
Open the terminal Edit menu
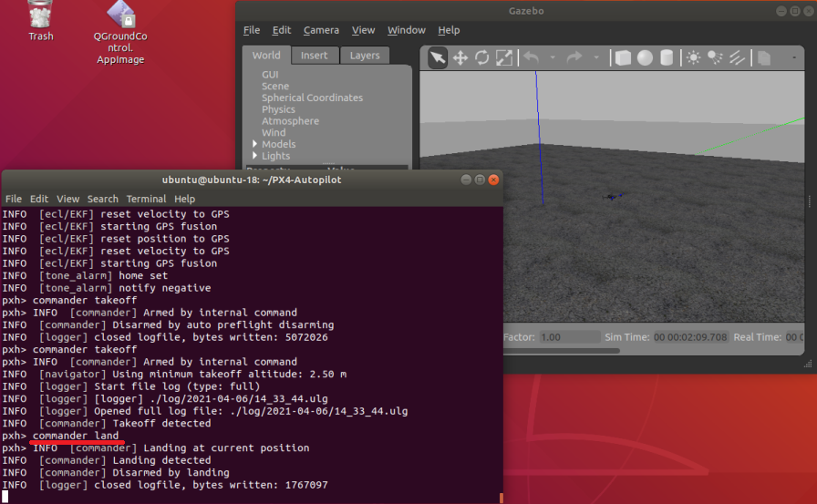point(39,199)
